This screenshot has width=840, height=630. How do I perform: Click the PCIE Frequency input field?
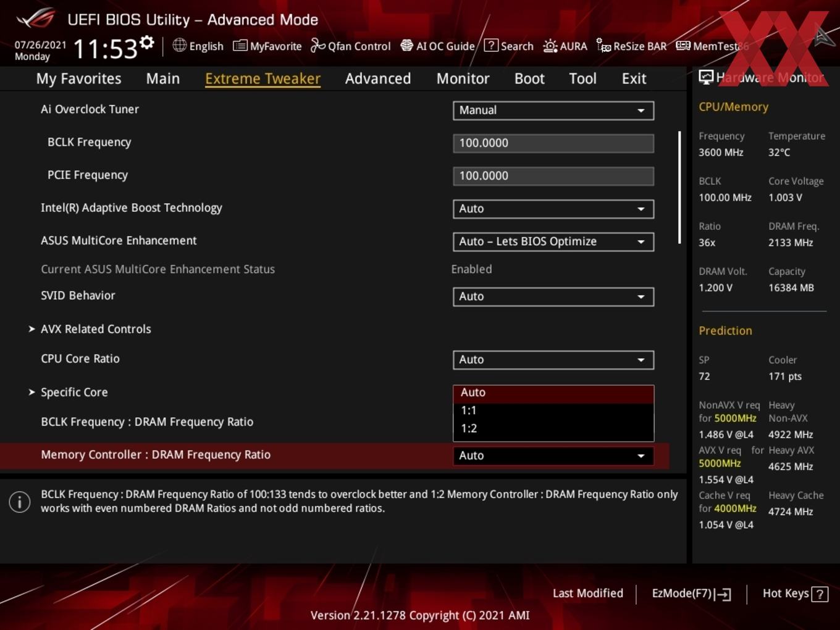(553, 176)
